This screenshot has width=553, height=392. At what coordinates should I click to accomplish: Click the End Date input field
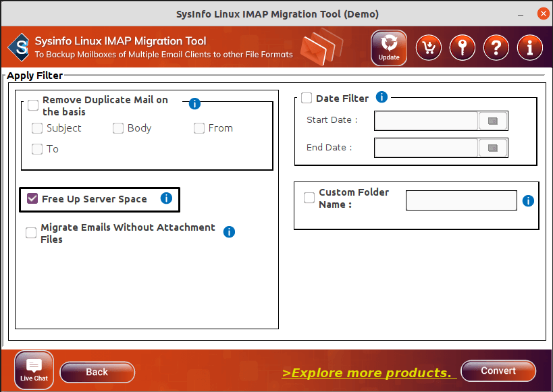(x=426, y=148)
